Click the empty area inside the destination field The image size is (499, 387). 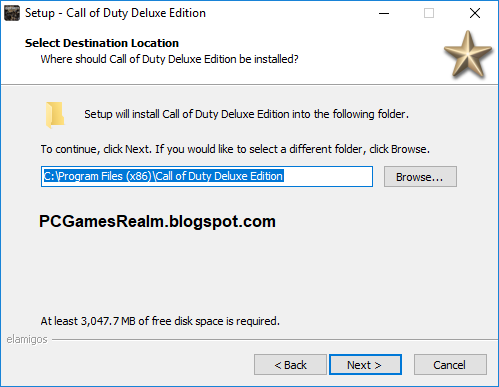click(x=328, y=176)
